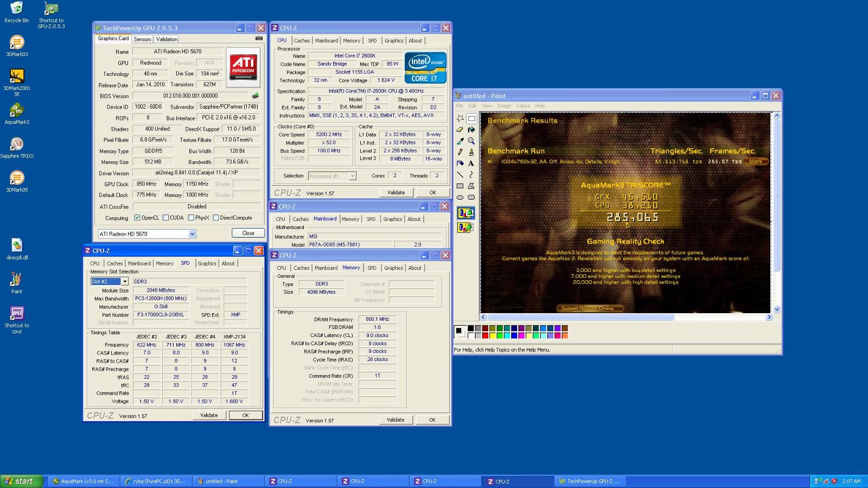
Task: Pick the white color swatch in Paint palette
Action: [470, 335]
